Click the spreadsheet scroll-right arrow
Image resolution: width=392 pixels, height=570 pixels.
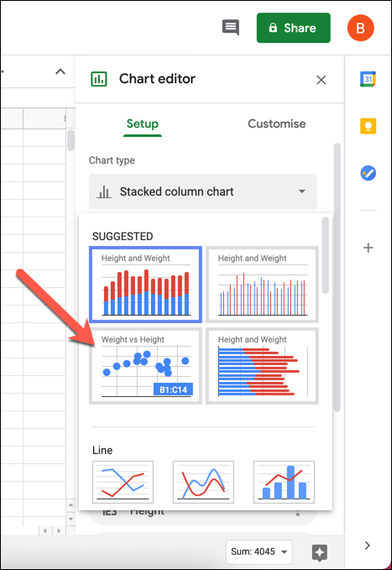click(59, 531)
